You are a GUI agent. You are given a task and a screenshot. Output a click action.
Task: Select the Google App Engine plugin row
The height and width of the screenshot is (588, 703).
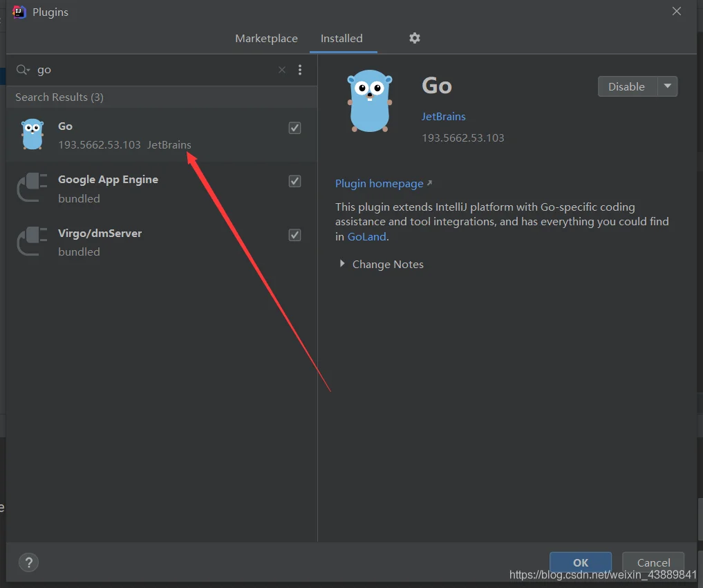point(162,188)
